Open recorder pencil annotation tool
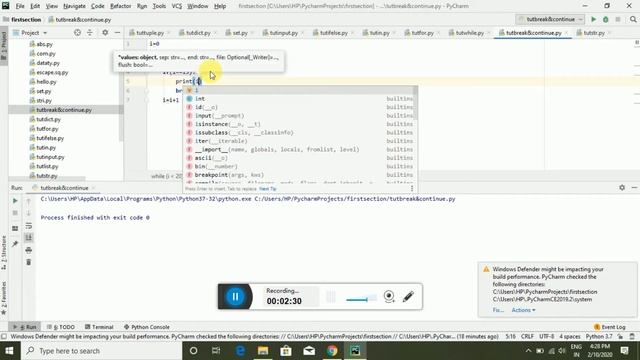The width and height of the screenshot is (640, 360). coord(408,296)
